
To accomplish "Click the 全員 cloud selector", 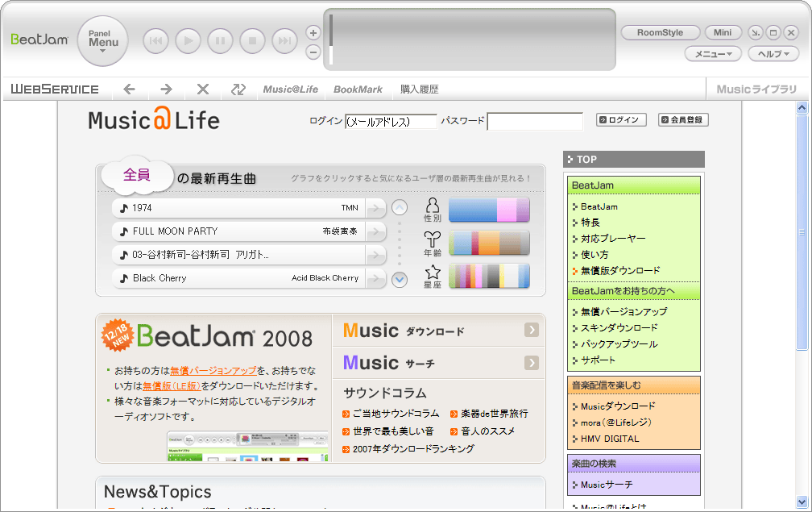I will pyautogui.click(x=137, y=175).
